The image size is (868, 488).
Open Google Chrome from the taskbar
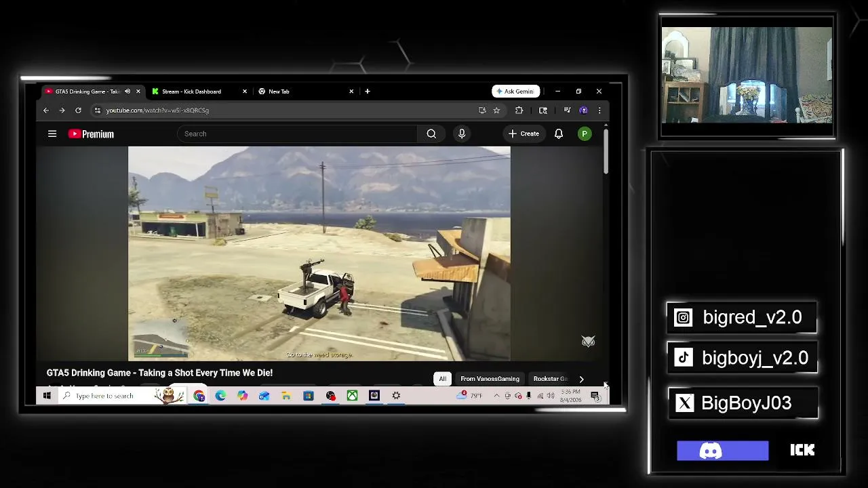199,396
